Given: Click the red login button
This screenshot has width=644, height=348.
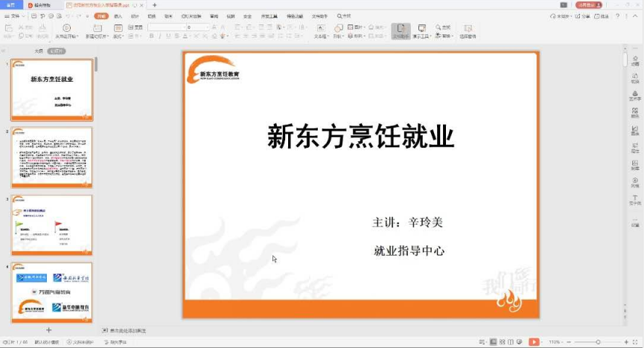Looking at the screenshot, I should pos(589,5).
